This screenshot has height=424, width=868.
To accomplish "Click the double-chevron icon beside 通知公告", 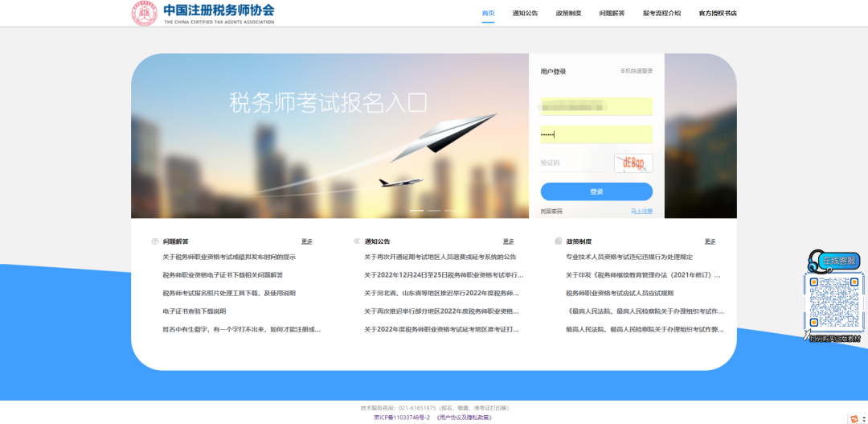I will [x=357, y=241].
